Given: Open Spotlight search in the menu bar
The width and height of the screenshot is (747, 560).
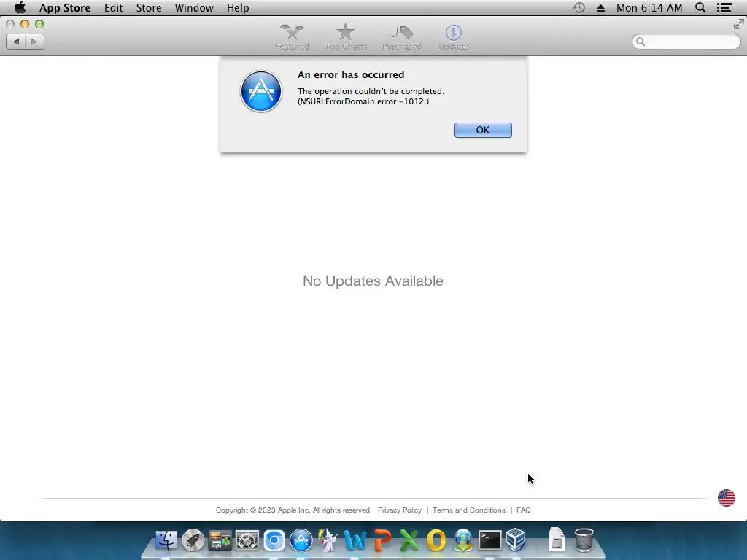Looking at the screenshot, I should 700,8.
